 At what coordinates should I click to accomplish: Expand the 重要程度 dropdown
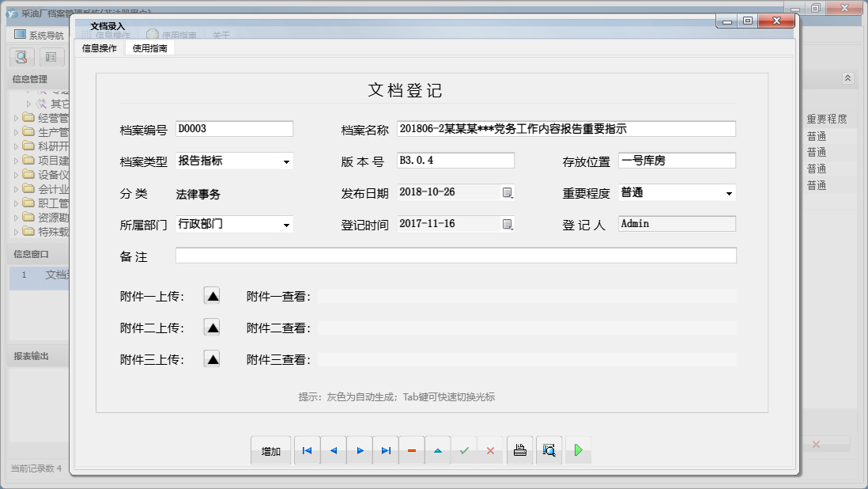(728, 193)
